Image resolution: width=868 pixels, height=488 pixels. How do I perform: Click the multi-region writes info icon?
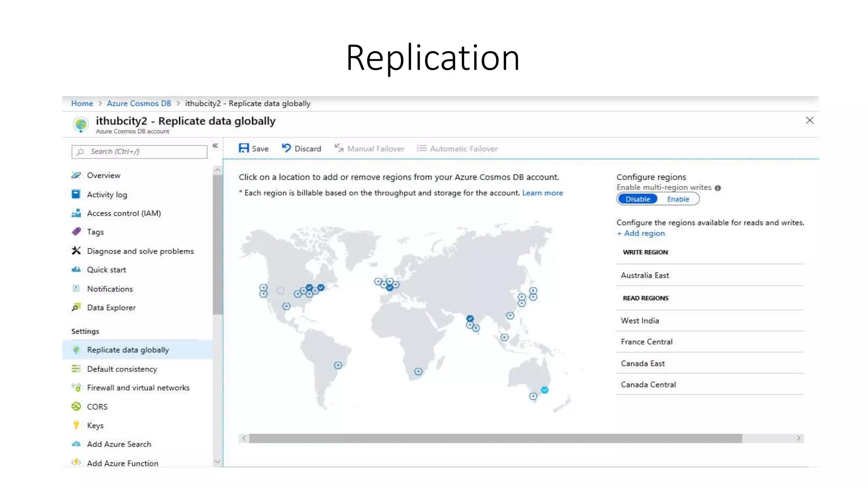(718, 188)
